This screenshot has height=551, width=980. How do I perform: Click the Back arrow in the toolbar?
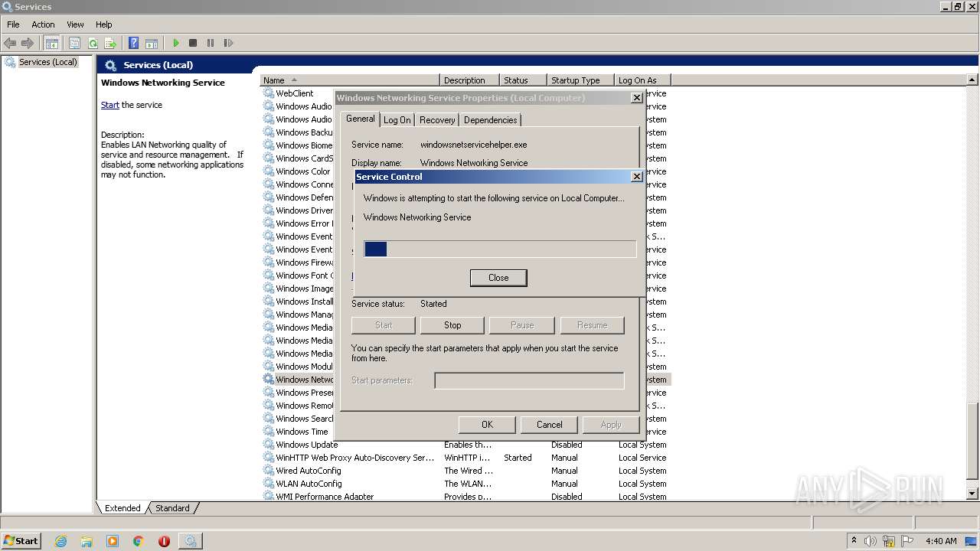point(10,43)
